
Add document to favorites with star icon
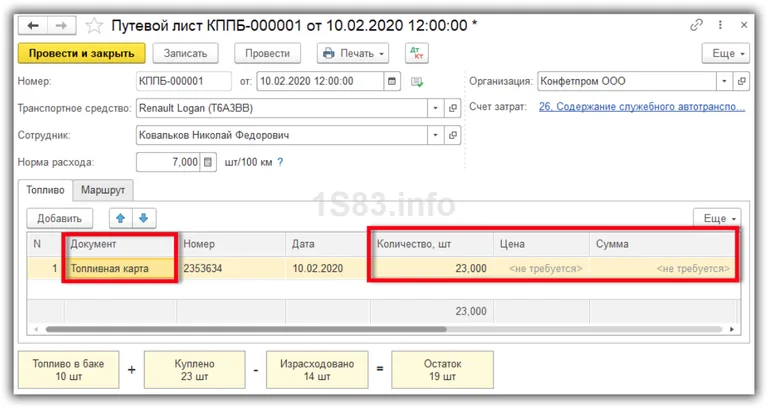click(95, 23)
